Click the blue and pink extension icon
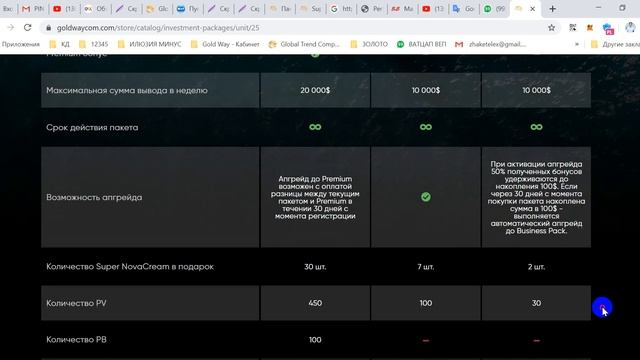This screenshot has height=360, width=640. (x=608, y=28)
